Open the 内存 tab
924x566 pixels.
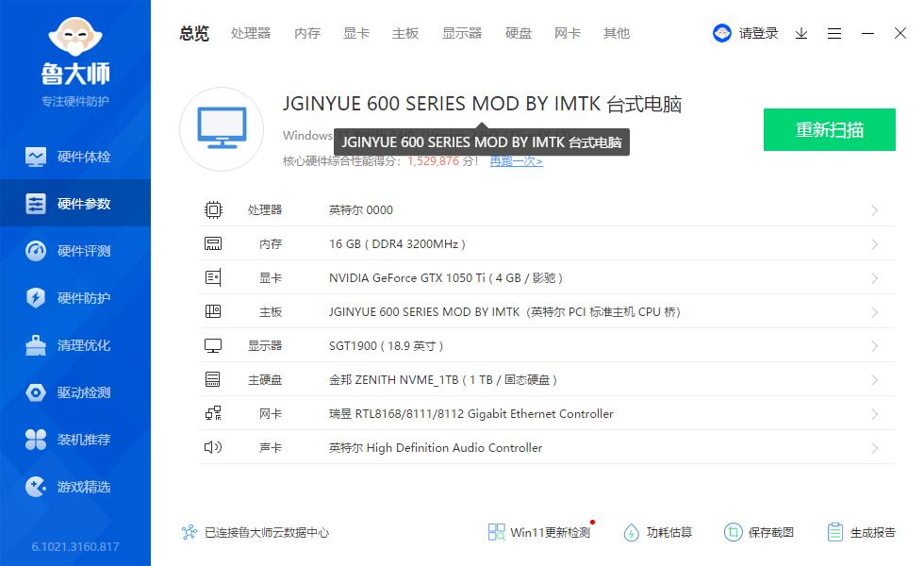tap(306, 33)
